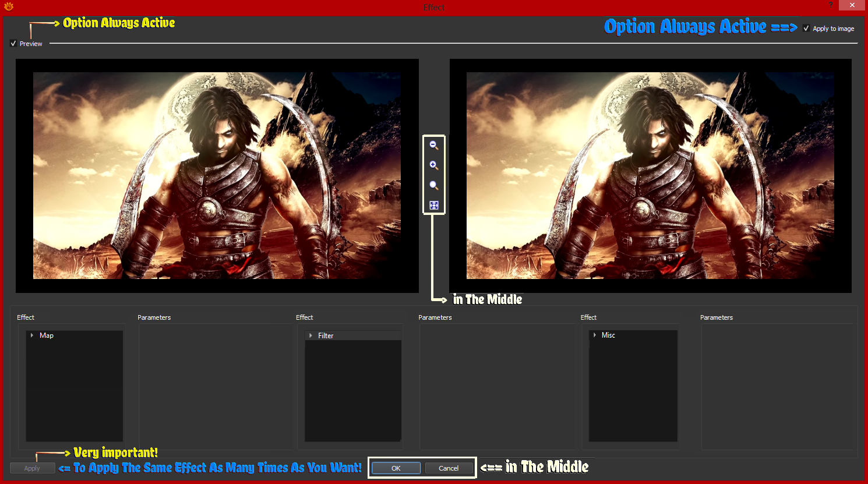This screenshot has width=868, height=484.
Task: Select the Filter label in effect tree
Action: (x=326, y=335)
